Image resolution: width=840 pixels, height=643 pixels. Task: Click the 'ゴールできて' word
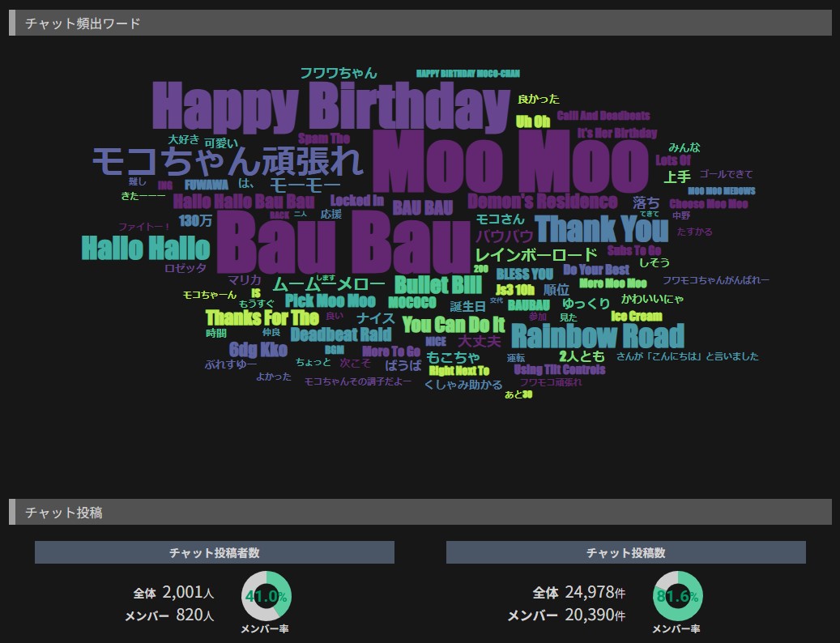(x=726, y=174)
